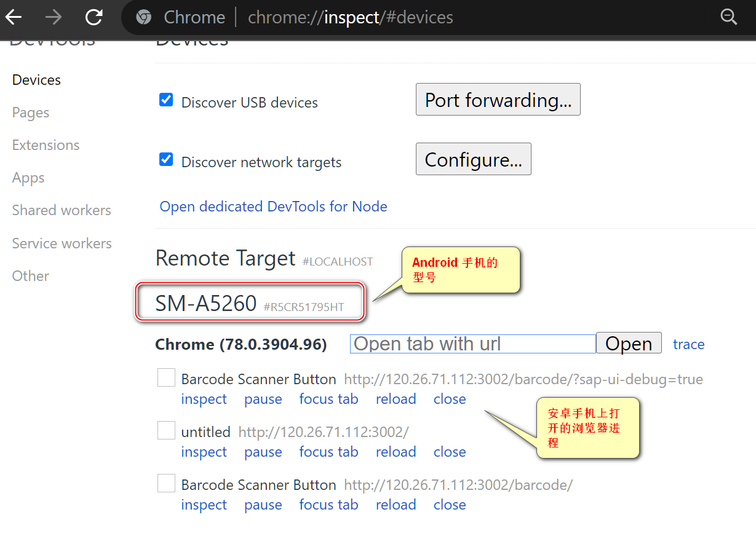
Task: Click the untitled page title
Action: pos(206,432)
